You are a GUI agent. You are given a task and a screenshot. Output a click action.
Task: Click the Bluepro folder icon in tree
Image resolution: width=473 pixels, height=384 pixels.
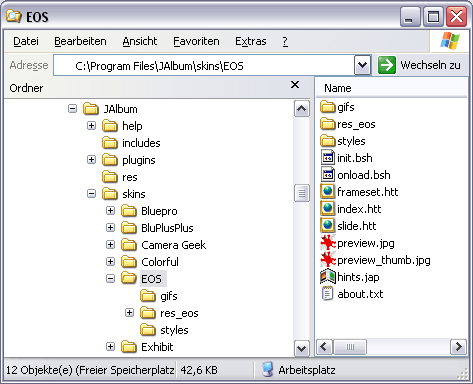click(x=129, y=211)
